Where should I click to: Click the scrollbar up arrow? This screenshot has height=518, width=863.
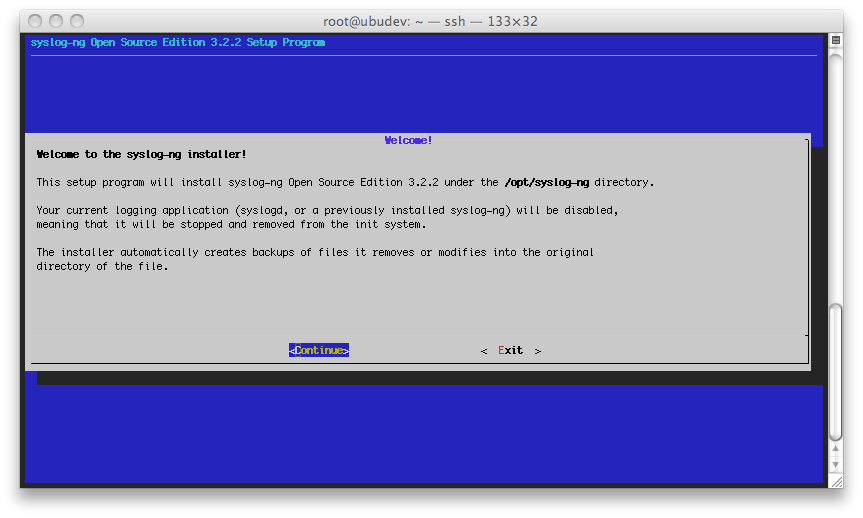tap(835, 449)
